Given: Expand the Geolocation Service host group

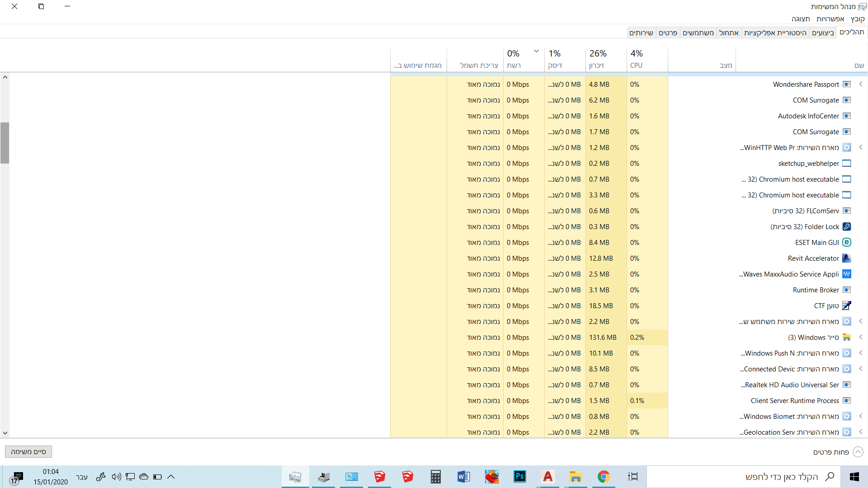Looking at the screenshot, I should tap(860, 432).
